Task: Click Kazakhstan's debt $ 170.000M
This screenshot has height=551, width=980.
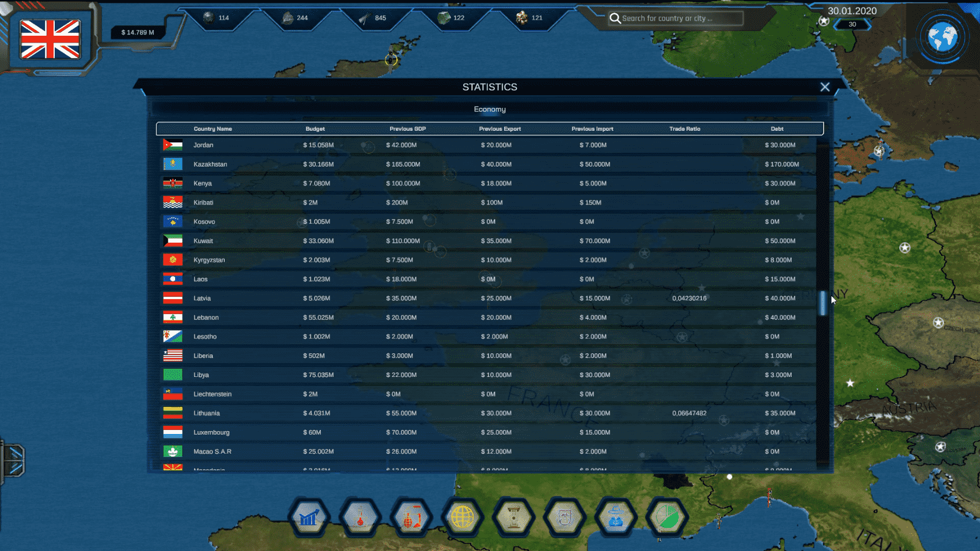Action: pos(782,164)
